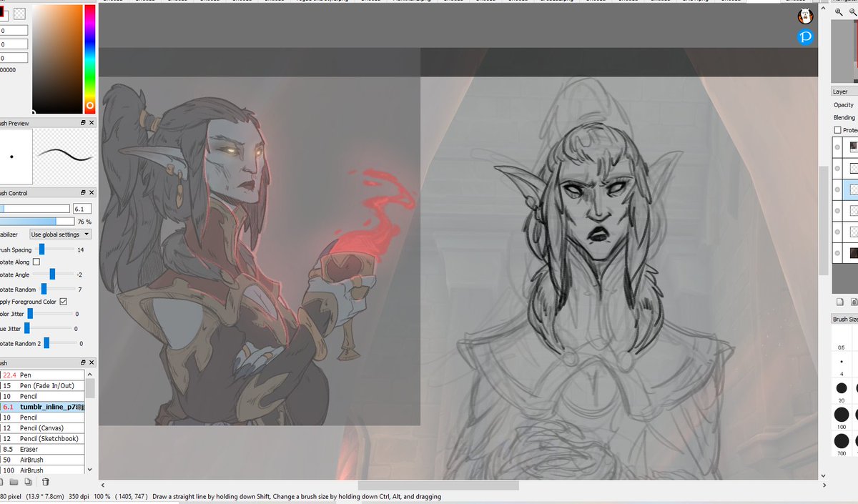Select the 22.4 Pen brush
Screen dimensions: 858x504
42,375
